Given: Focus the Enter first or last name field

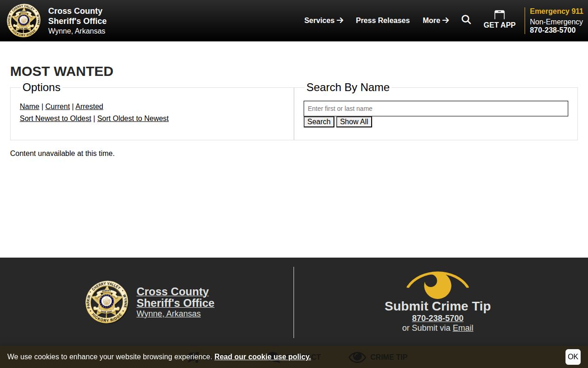Looking at the screenshot, I should point(436,109).
